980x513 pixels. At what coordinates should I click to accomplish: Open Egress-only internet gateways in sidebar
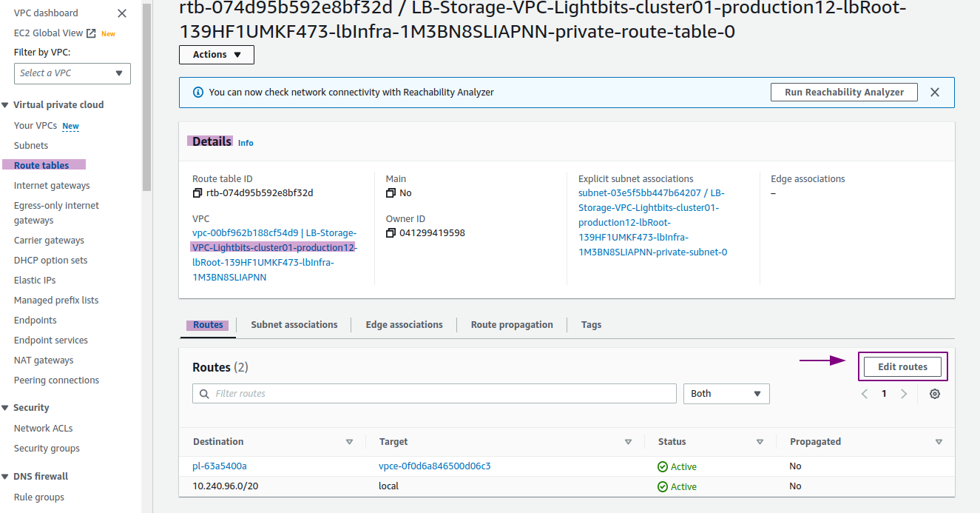coord(56,213)
